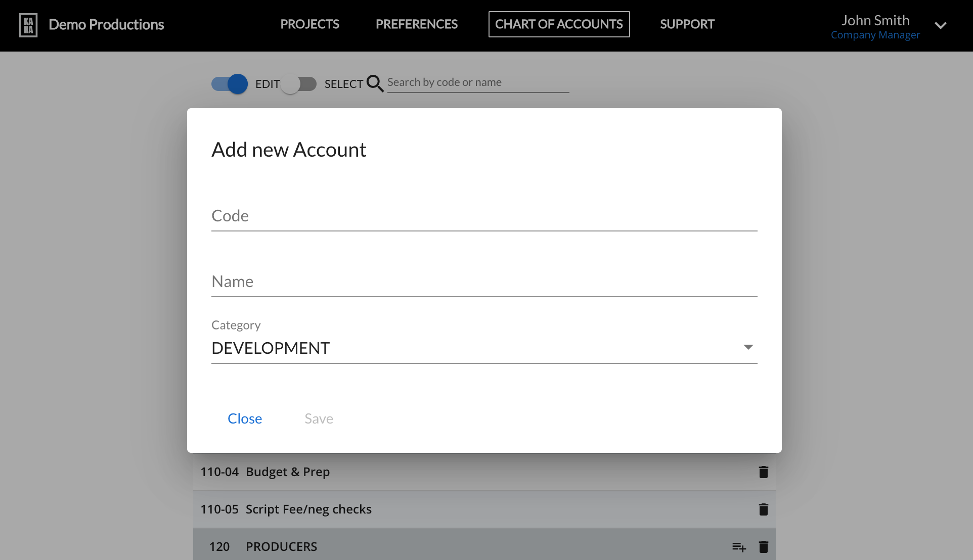Viewport: 973px width, 560px height.
Task: Delete Script Fee/neg checks account
Action: 763,509
